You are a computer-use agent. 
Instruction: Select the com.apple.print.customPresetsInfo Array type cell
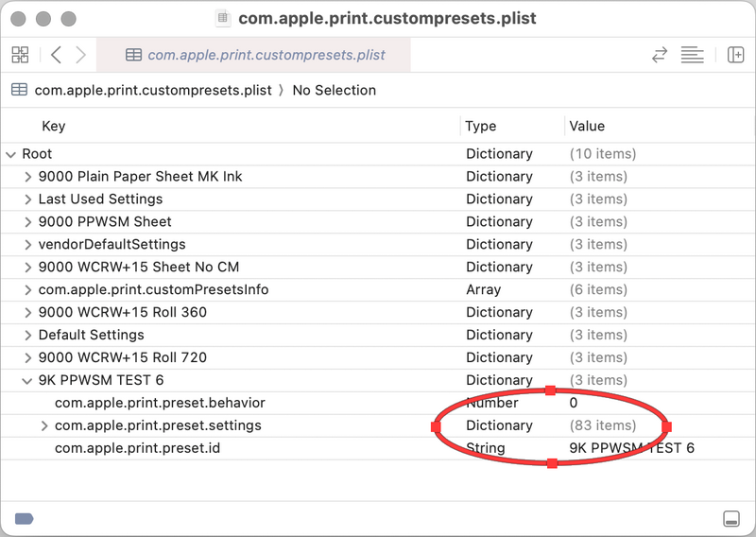(x=483, y=290)
